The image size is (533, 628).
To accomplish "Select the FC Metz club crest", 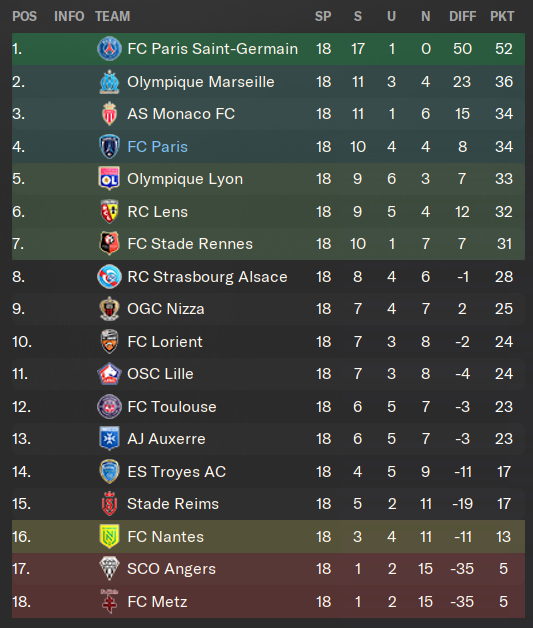I will pos(109,601).
